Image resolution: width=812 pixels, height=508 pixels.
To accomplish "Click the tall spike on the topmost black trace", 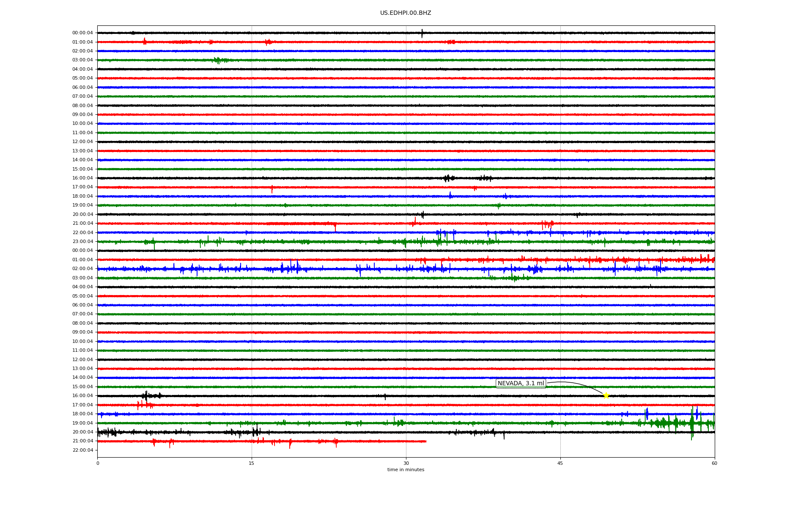I will coord(422,33).
